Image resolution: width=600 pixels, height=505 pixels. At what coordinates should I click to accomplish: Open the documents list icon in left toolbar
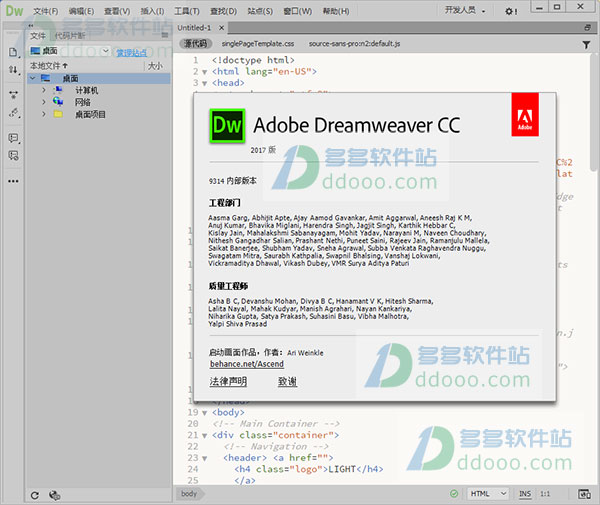click(13, 52)
